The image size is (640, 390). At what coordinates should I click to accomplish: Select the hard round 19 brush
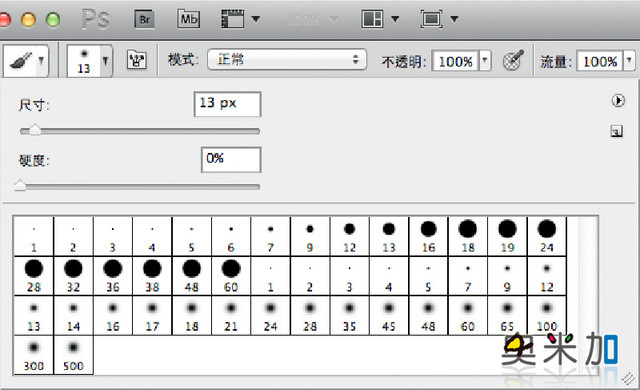[x=507, y=236]
